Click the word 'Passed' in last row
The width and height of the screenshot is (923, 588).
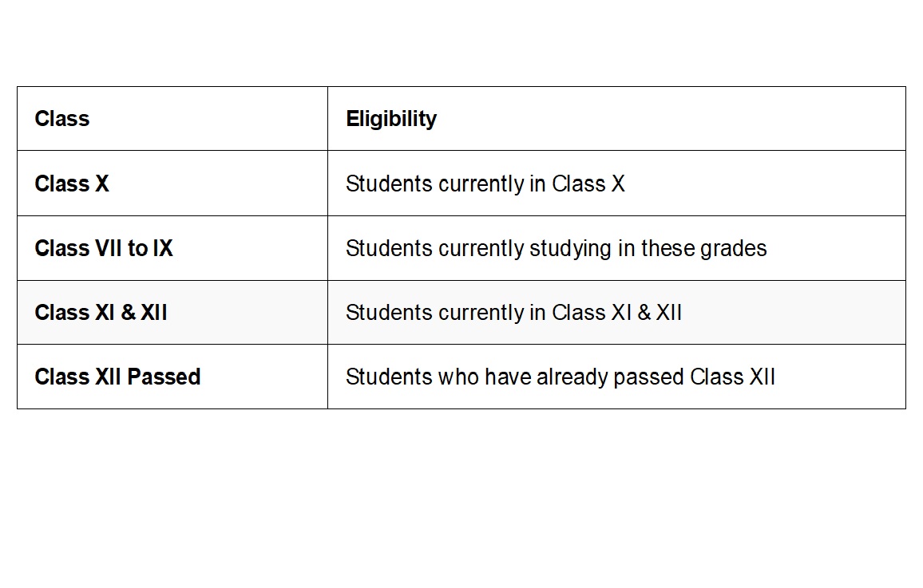point(164,377)
